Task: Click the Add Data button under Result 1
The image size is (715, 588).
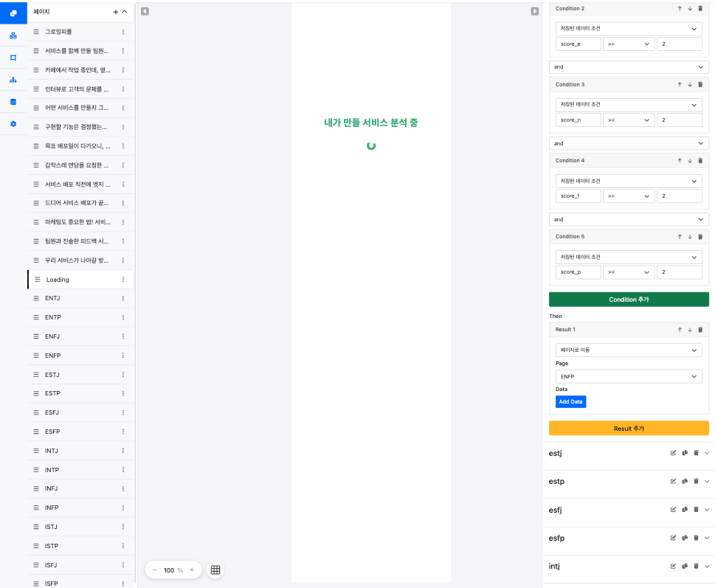Action: tap(570, 401)
